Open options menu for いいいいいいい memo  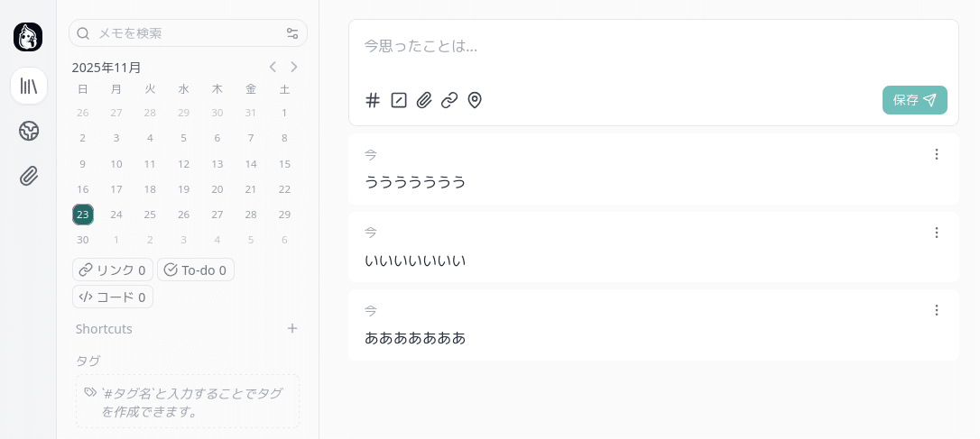pos(936,233)
